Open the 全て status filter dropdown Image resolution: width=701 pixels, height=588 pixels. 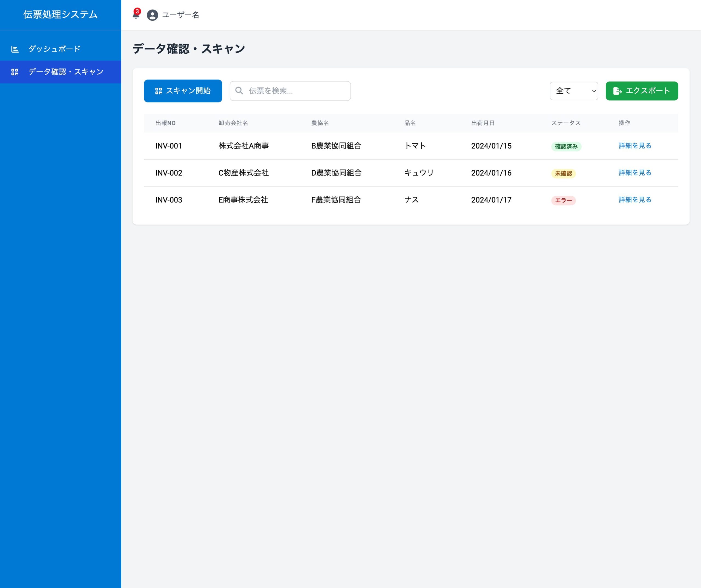574,91
